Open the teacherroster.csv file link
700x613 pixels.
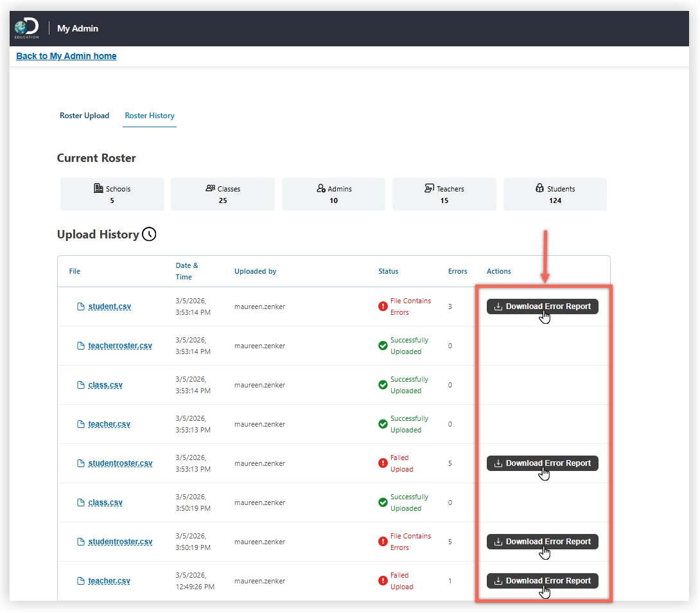point(120,346)
